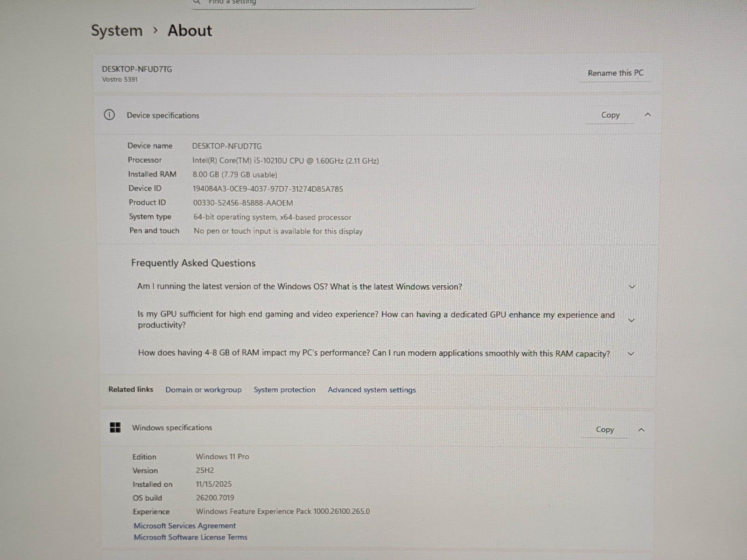Click the search magnifier icon at the top
The width and height of the screenshot is (747, 560).
[x=198, y=2]
